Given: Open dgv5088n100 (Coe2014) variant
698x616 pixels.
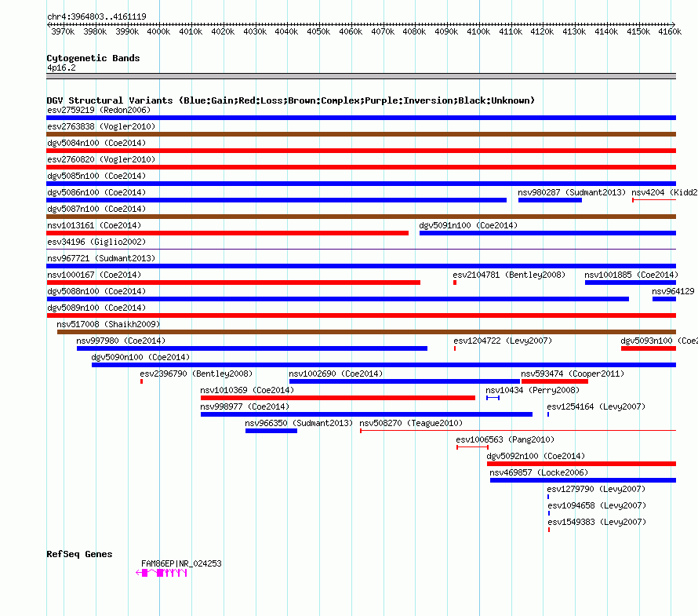Looking at the screenshot, I should tap(96, 291).
